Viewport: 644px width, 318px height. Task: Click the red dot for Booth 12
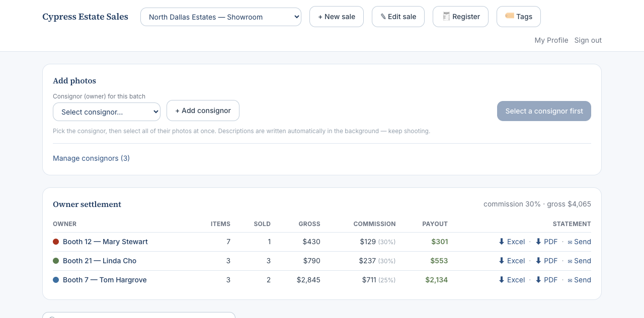[x=56, y=242]
